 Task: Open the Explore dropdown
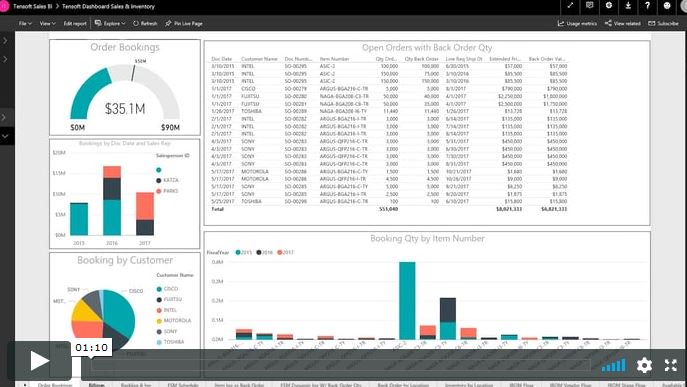(x=110, y=23)
